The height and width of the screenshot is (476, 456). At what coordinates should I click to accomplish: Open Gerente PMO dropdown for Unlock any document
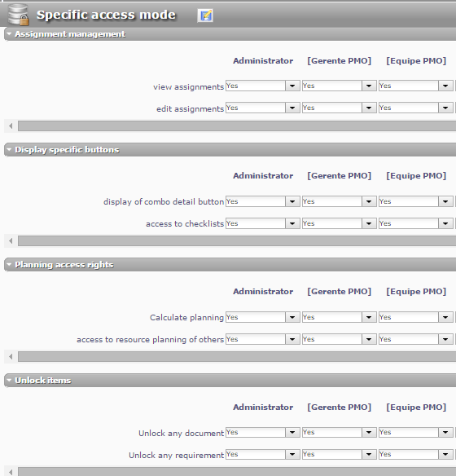tap(369, 432)
